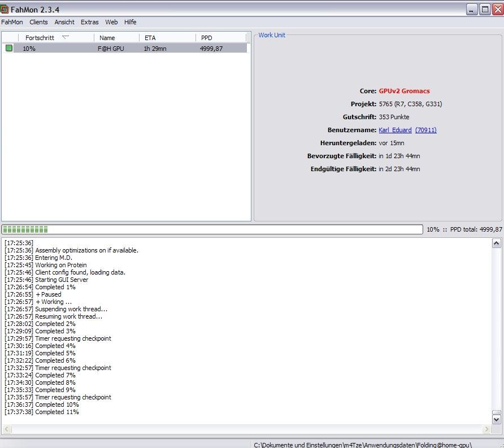Screen dimensions: 504x448
Task: Open the Web menu
Action: pyautogui.click(x=111, y=22)
